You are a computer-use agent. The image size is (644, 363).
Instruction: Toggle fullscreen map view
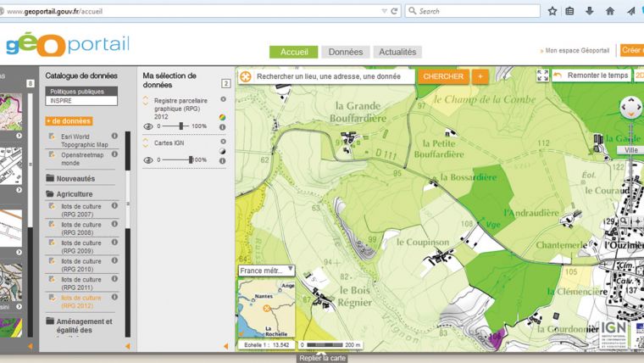[542, 75]
